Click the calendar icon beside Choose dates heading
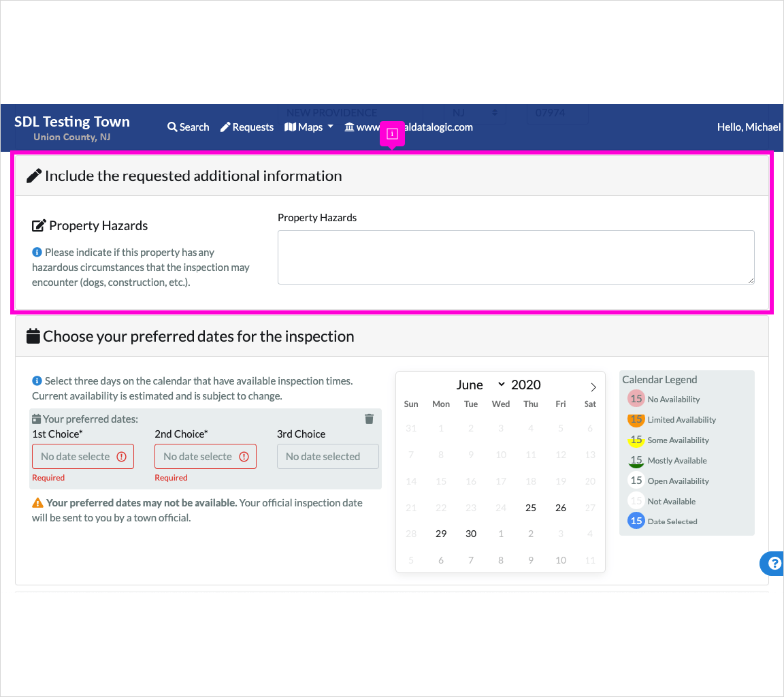This screenshot has height=697, width=784. 33,336
